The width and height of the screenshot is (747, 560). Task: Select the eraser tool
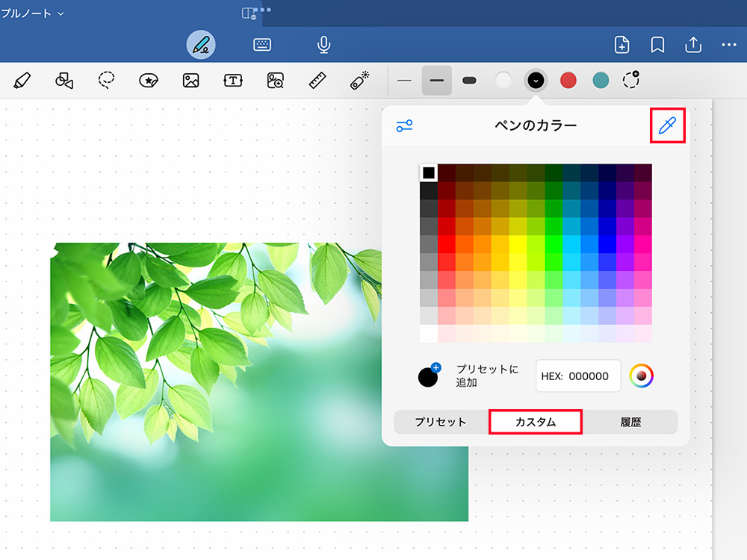coord(22,81)
